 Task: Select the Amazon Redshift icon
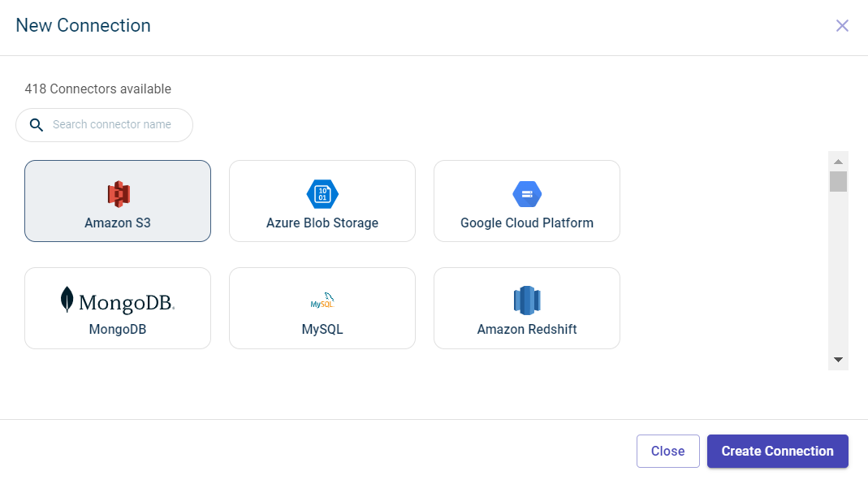point(527,301)
